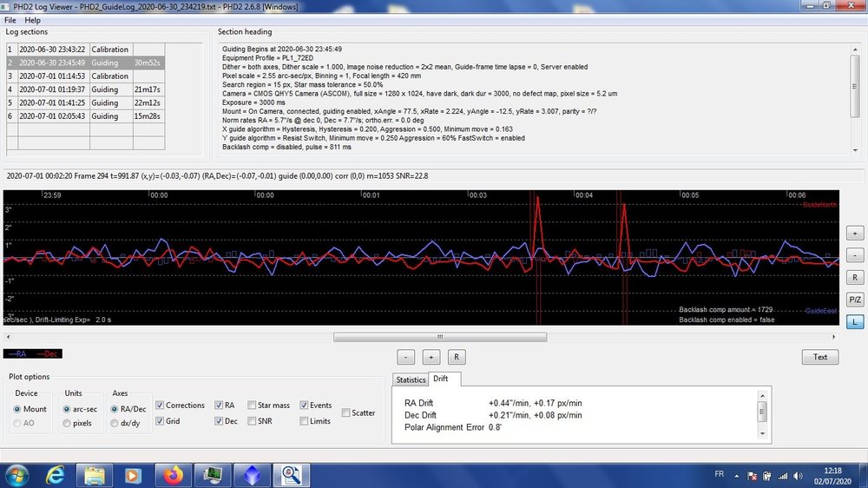Click the Action Center flag tray icon

point(752,476)
